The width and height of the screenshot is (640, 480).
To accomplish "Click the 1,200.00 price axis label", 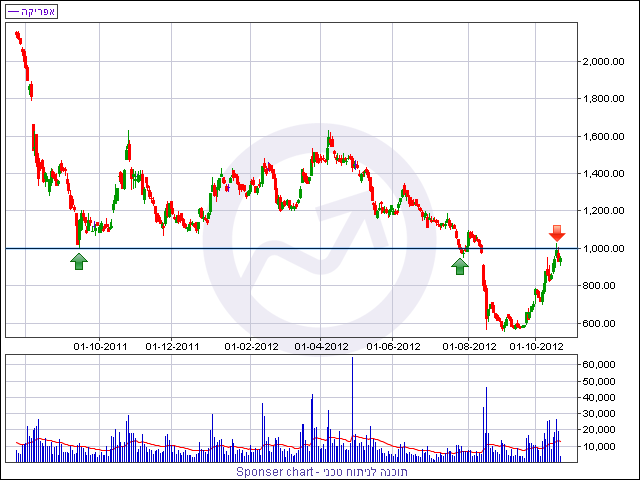I will click(x=604, y=211).
